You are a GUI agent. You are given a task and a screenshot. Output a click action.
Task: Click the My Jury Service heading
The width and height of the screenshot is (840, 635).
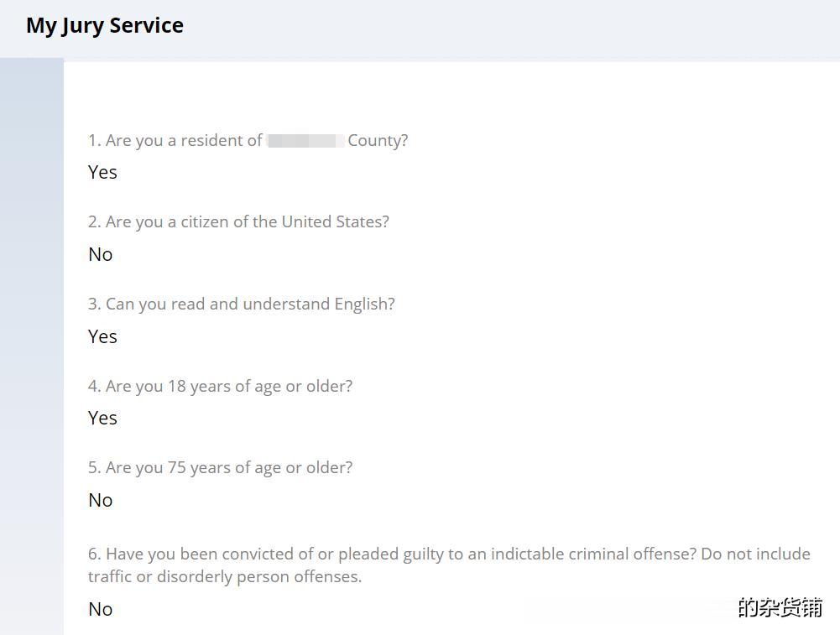(105, 26)
